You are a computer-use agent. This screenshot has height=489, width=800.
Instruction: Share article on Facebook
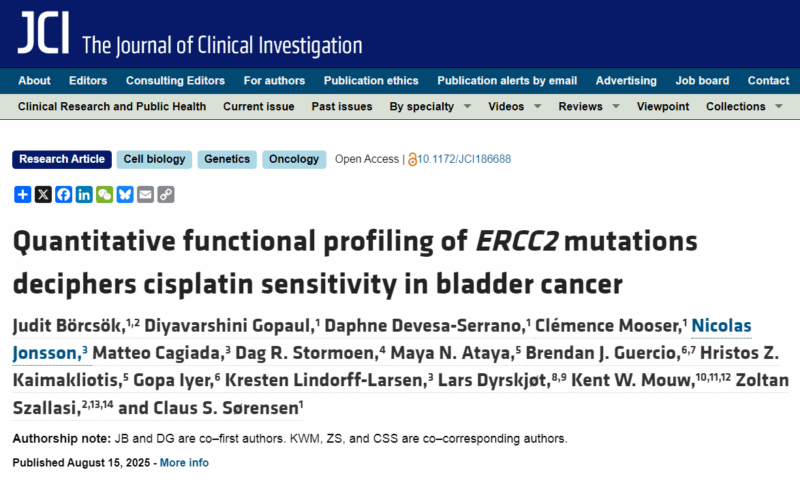coord(63,194)
